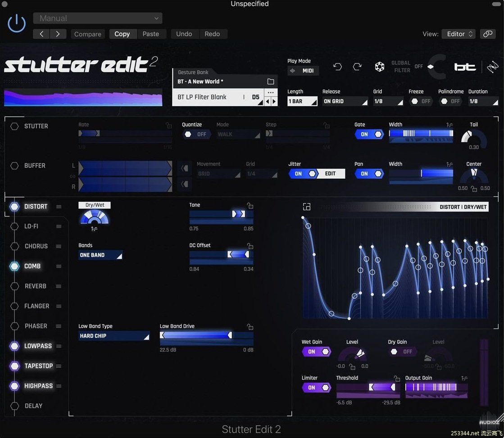Click the Threshold lock icon
The image size is (504, 438).
point(397,378)
